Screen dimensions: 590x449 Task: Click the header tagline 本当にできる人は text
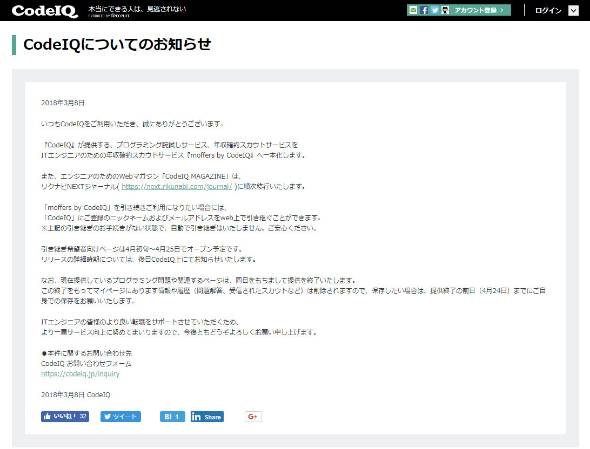click(x=137, y=9)
